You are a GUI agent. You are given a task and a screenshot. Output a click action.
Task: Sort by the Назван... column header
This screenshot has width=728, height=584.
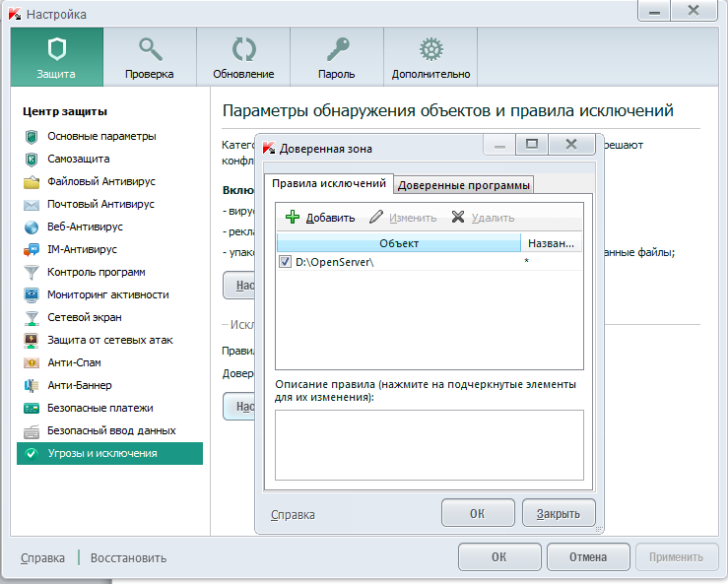551,243
